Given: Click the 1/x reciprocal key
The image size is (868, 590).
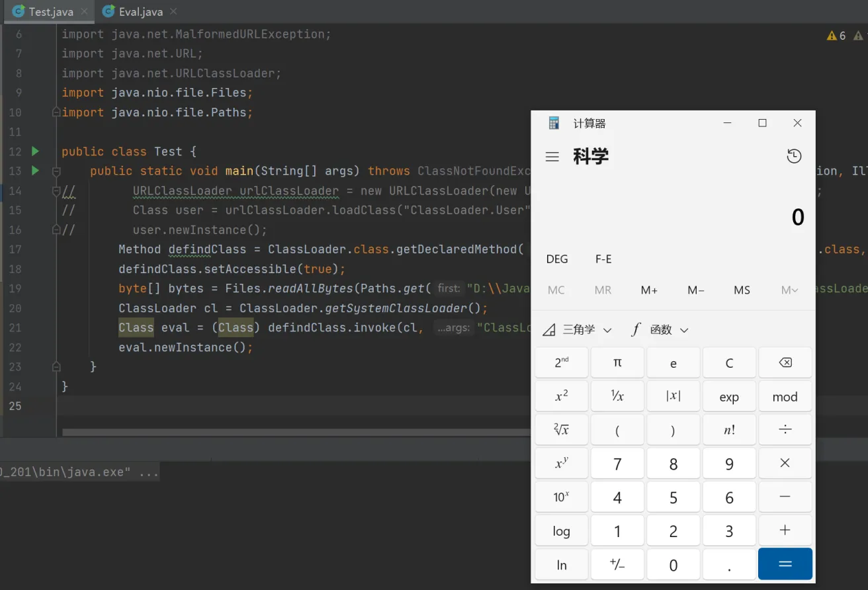Looking at the screenshot, I should 617,396.
